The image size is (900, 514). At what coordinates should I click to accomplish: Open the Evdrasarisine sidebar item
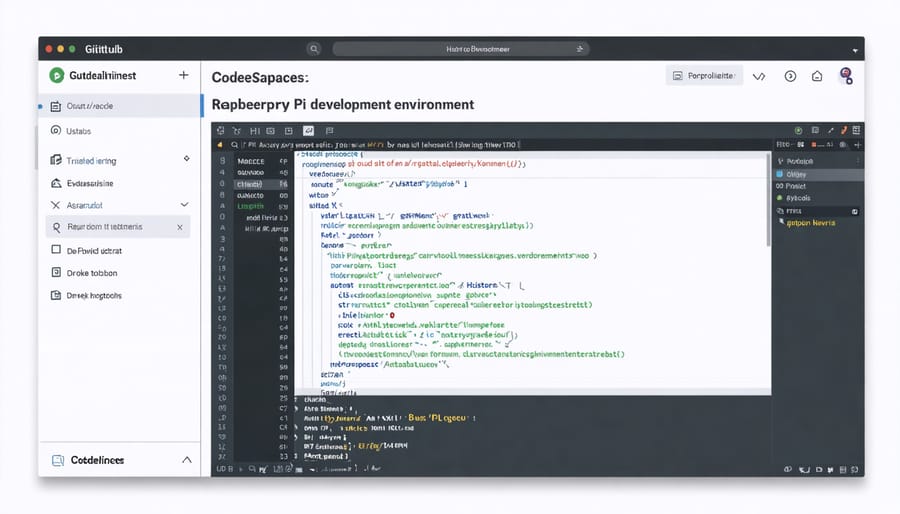[90, 184]
